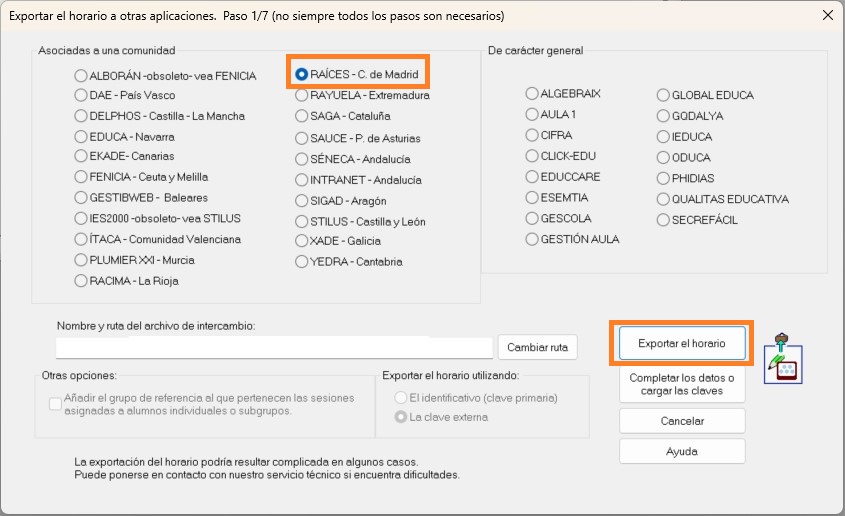Close the export dialog window
Viewport: 845px width, 516px height.
coord(828,15)
